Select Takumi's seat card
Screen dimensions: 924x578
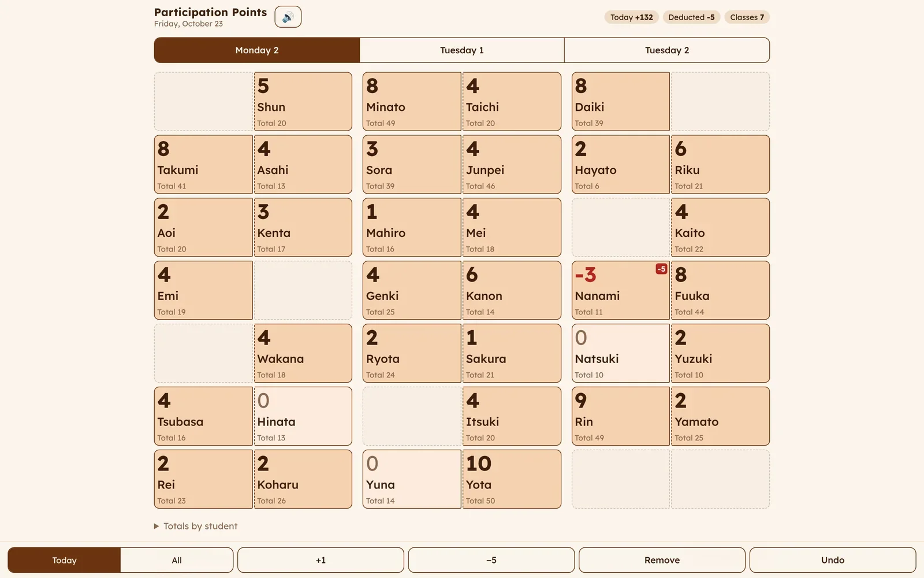(203, 164)
